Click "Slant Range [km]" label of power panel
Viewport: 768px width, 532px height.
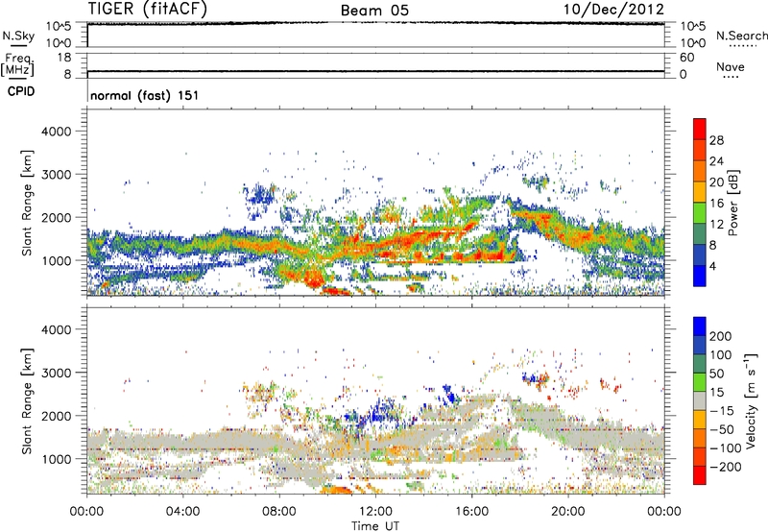[27, 203]
